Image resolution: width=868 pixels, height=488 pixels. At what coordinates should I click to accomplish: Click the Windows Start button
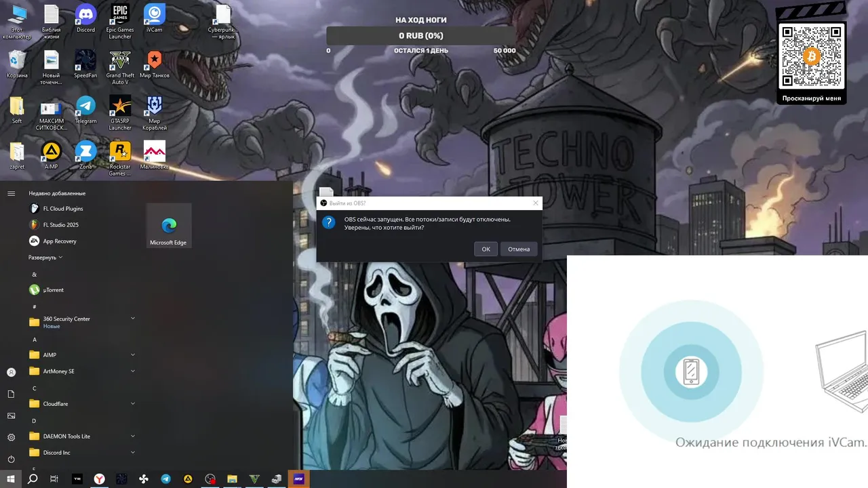pyautogui.click(x=11, y=479)
